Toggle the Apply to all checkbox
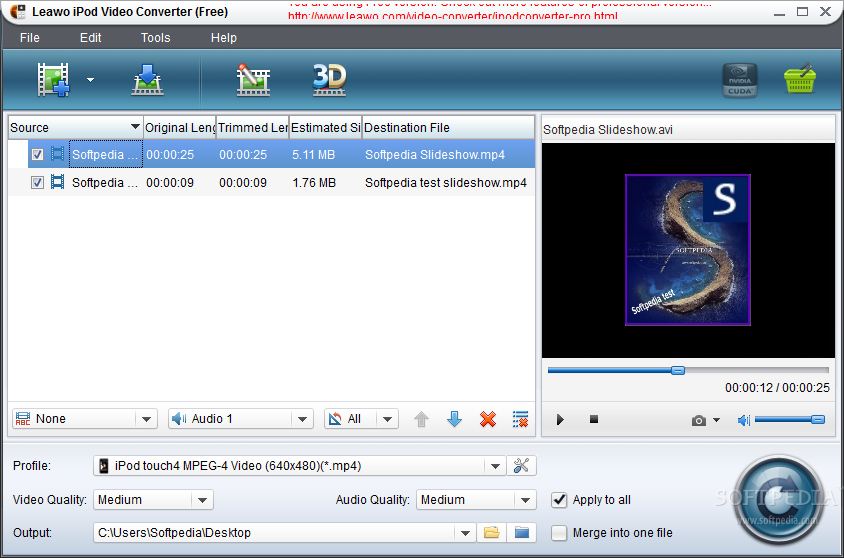Image resolution: width=844 pixels, height=558 pixels. [x=559, y=500]
